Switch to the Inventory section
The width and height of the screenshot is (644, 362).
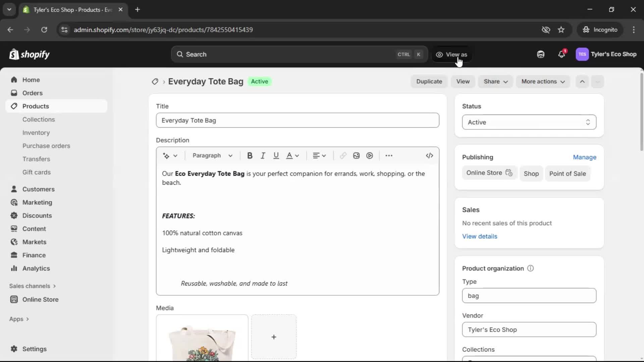tap(36, 133)
